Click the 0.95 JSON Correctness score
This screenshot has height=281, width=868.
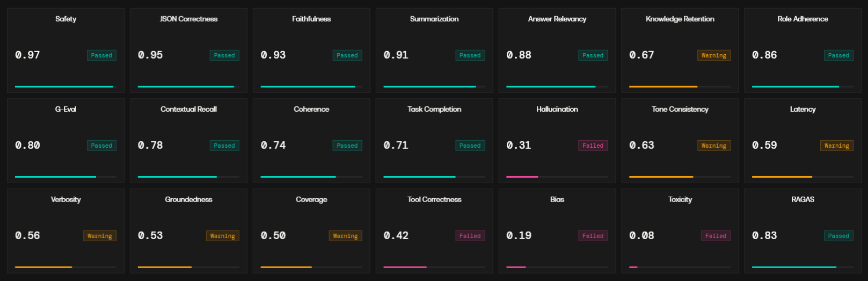pos(150,55)
